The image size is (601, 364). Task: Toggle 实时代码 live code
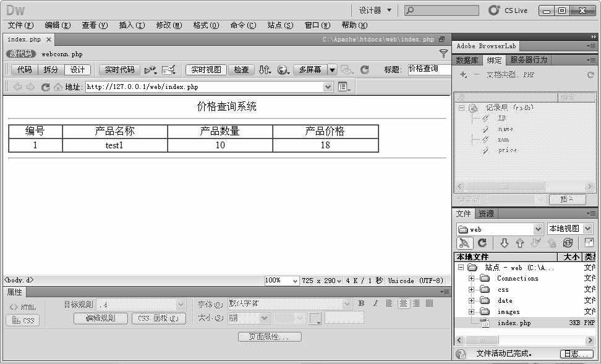119,70
